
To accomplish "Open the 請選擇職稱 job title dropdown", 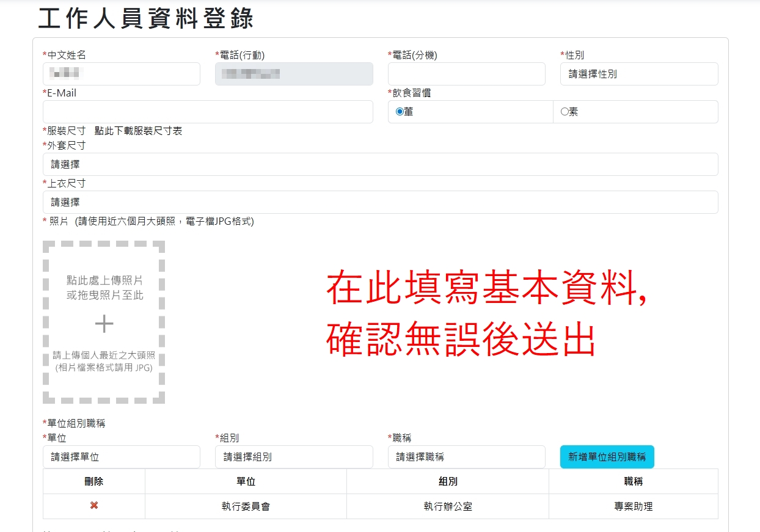I will pyautogui.click(x=466, y=457).
